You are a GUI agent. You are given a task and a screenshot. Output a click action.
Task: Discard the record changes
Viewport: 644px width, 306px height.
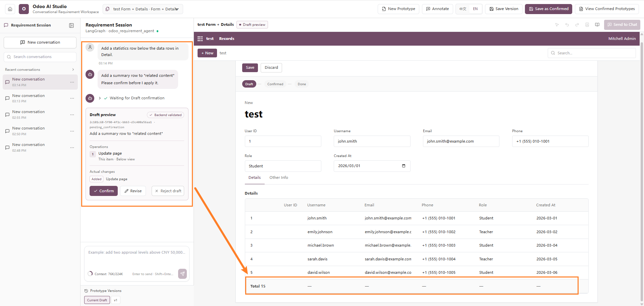(271, 68)
